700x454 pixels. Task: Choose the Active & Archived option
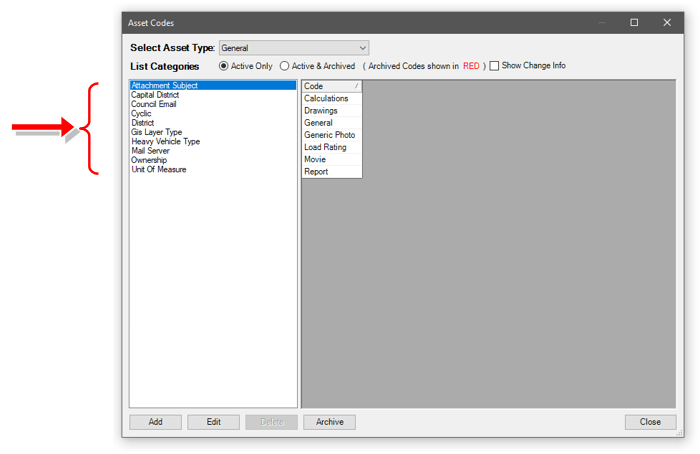click(x=285, y=66)
